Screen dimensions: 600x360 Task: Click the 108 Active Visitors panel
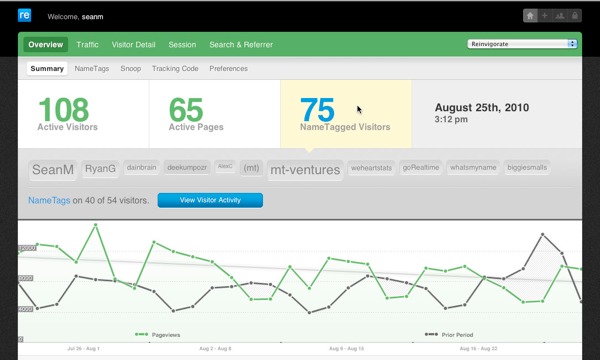point(83,114)
